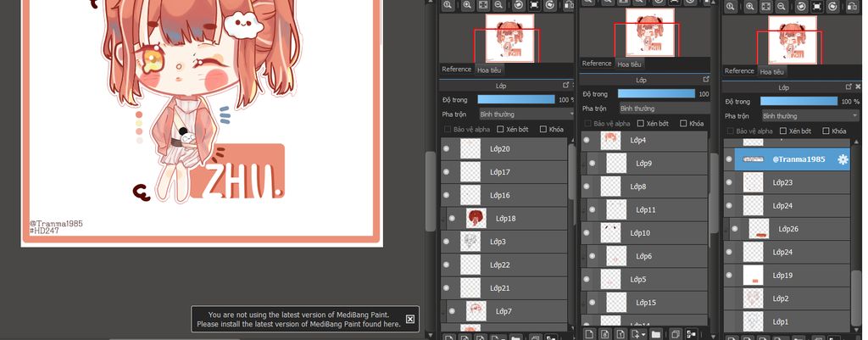Switch to Reference tab above @Tranma1985 panel
Screen dimensions: 868x340
point(739,71)
